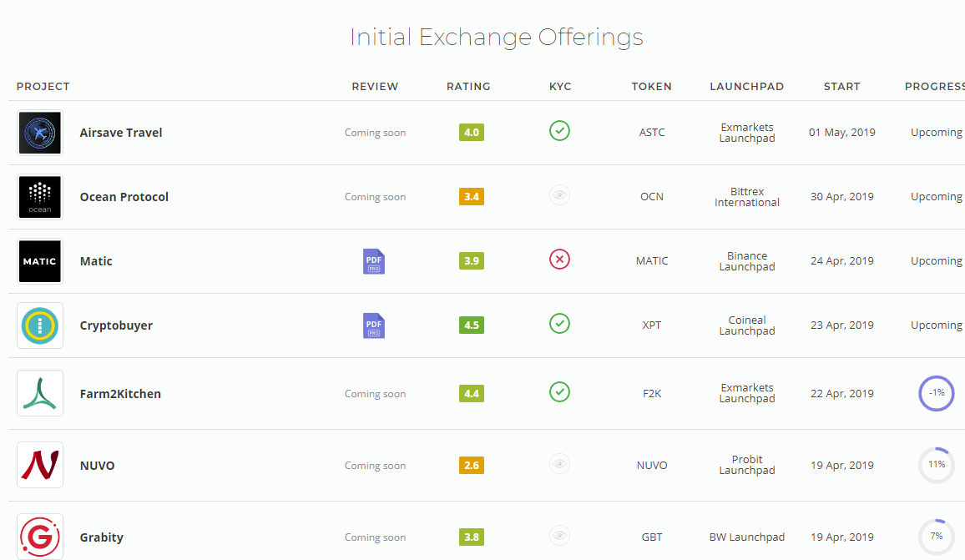The height and width of the screenshot is (560, 965).
Task: Click the Probit Launchpad cell
Action: point(747,465)
